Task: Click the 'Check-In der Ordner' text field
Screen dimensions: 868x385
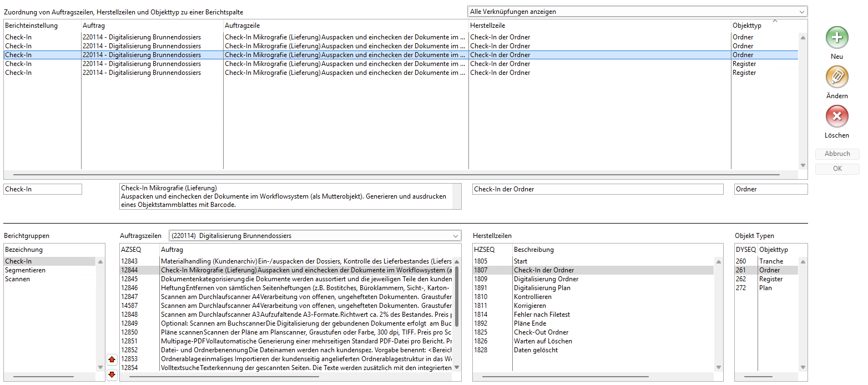Action: pos(597,189)
